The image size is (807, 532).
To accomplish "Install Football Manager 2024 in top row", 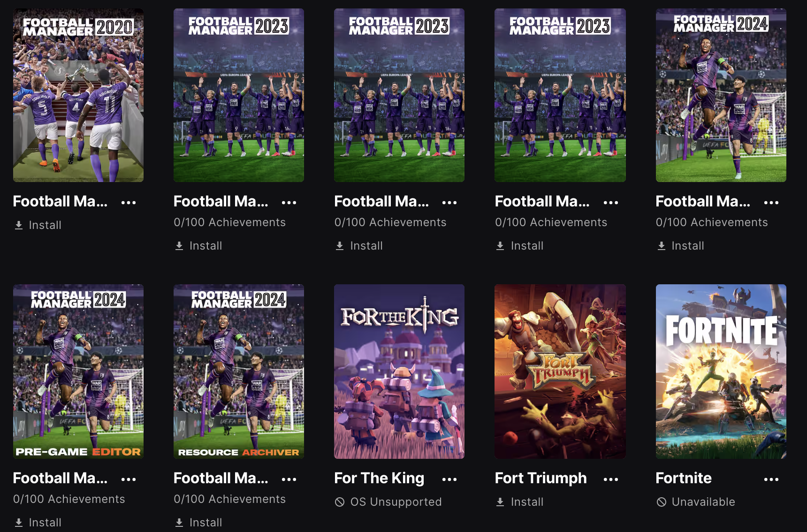I will (x=681, y=246).
